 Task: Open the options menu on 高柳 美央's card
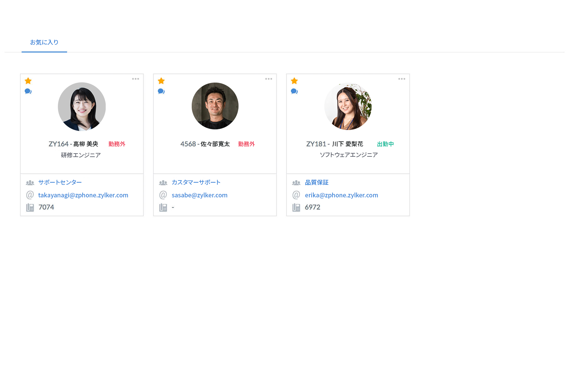pos(135,79)
